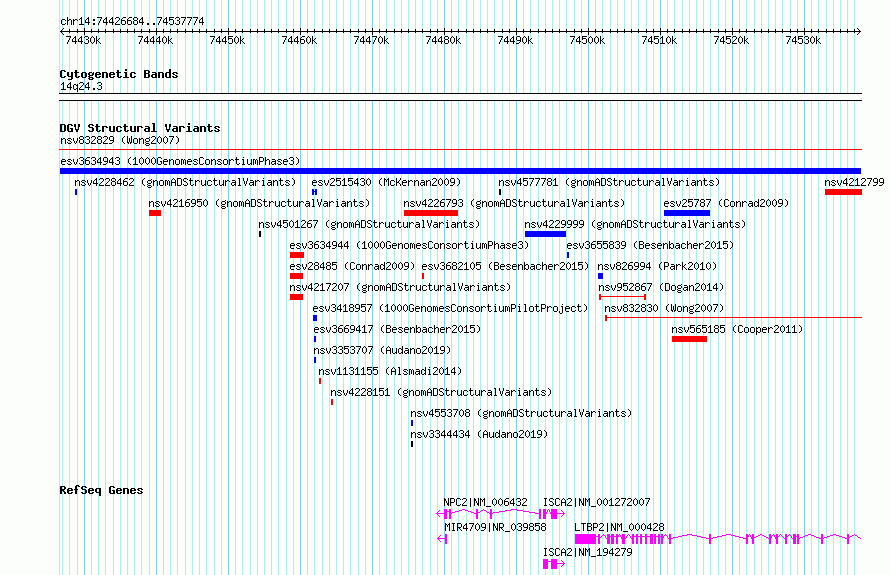Click the DGV Structural Variants track title
Image resolution: width=890 pixels, height=575 pixels.
[x=140, y=128]
